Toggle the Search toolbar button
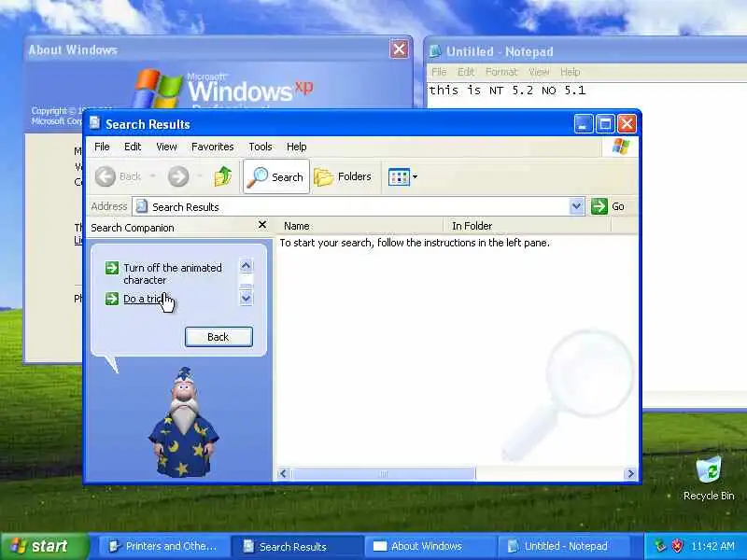This screenshot has width=747, height=560. 276,176
